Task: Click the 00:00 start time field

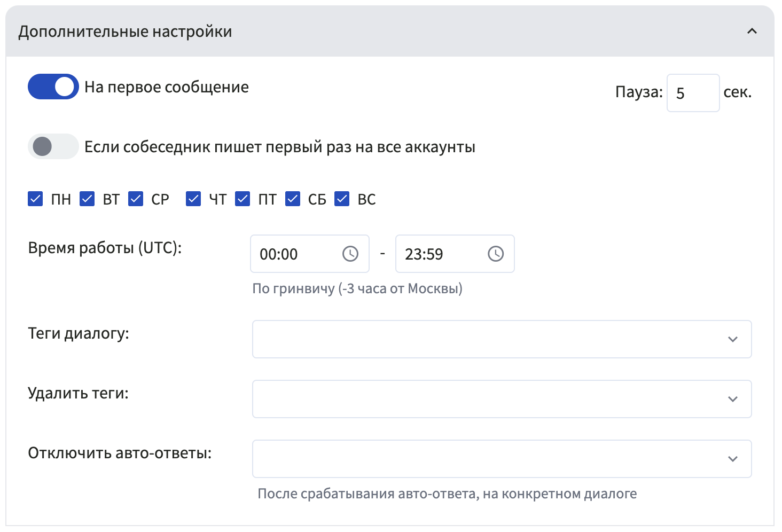Action: coord(294,254)
